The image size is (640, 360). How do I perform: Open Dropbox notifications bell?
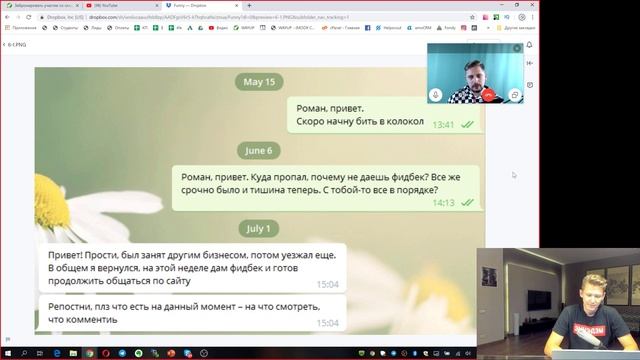(x=529, y=44)
